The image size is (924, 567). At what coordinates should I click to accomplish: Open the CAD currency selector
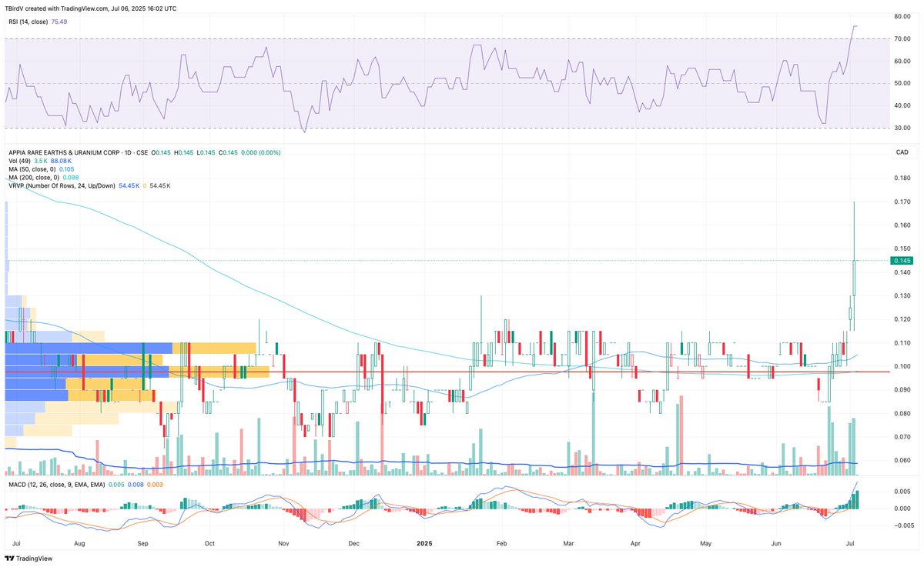point(902,152)
